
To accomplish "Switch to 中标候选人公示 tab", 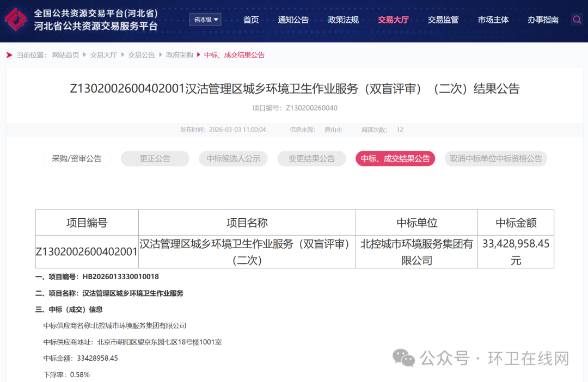I will click(x=233, y=158).
